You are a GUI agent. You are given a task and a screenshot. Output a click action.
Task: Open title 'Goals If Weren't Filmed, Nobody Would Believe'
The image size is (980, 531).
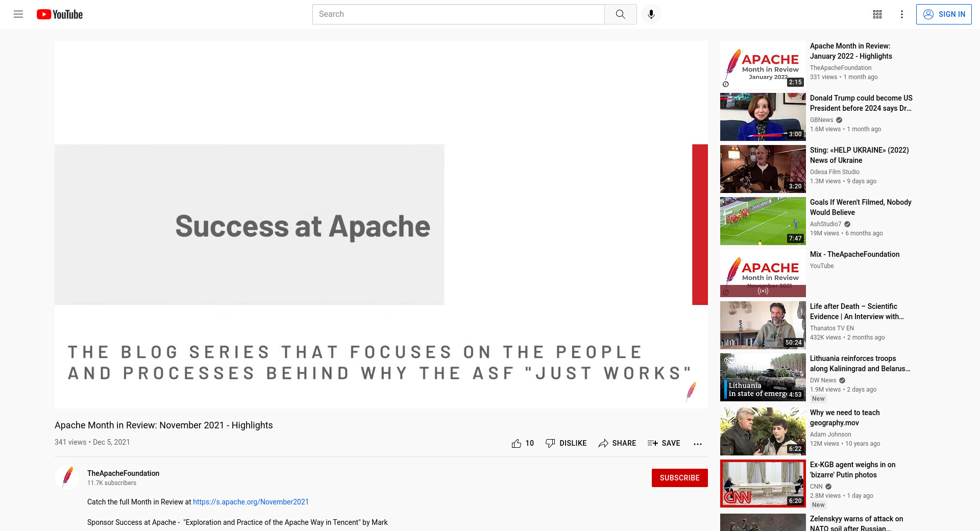(x=861, y=207)
